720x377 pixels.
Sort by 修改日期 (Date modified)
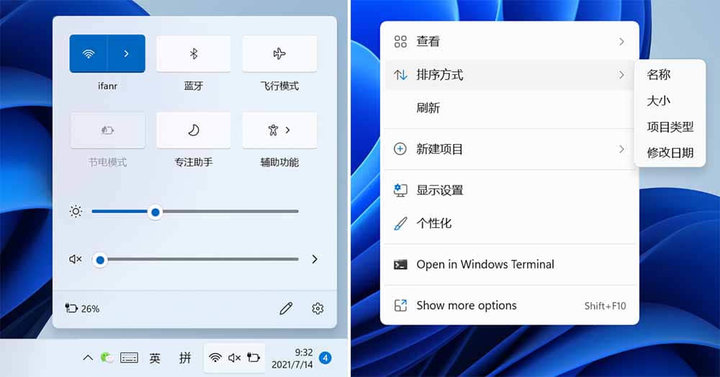[x=670, y=153]
